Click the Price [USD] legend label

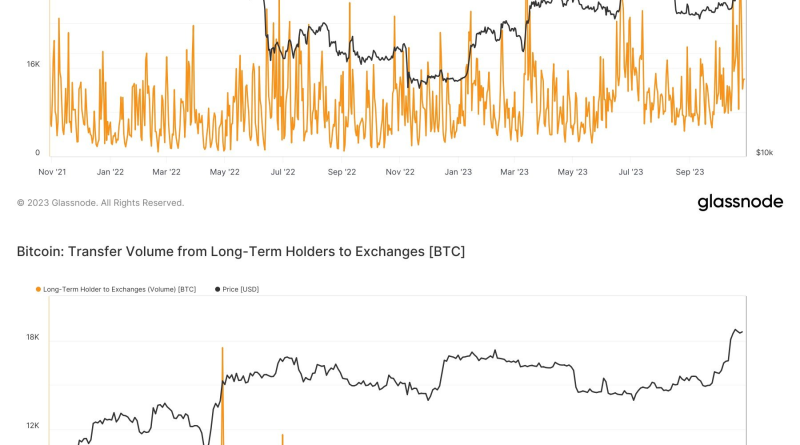coord(240,289)
